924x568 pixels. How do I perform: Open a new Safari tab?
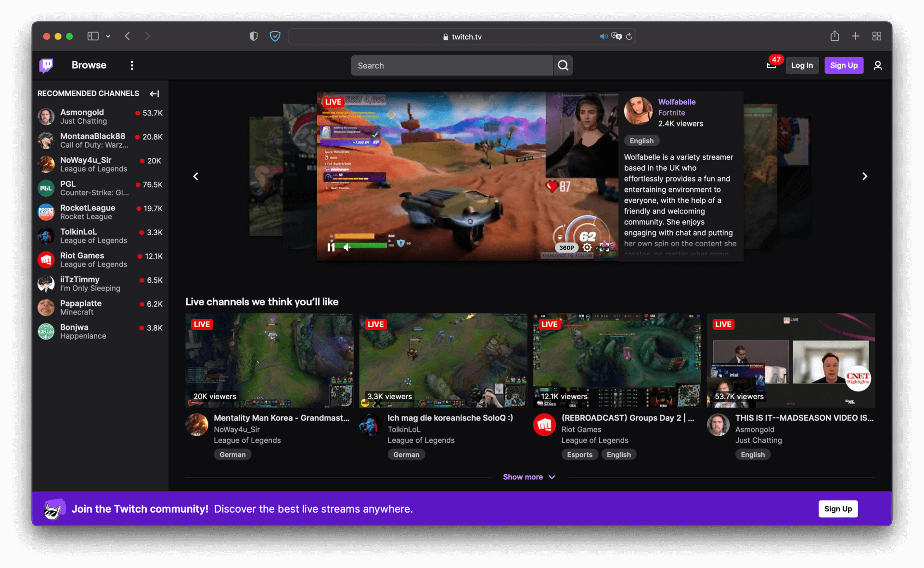click(856, 36)
